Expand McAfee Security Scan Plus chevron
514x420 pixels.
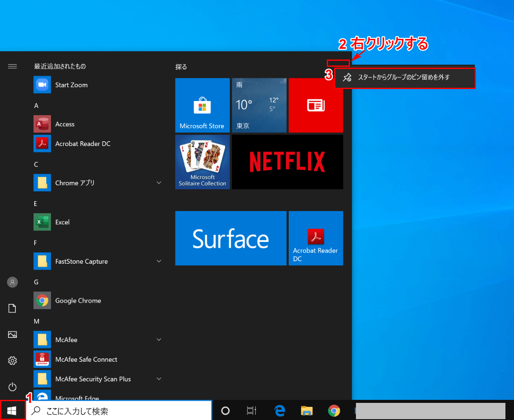tap(159, 379)
